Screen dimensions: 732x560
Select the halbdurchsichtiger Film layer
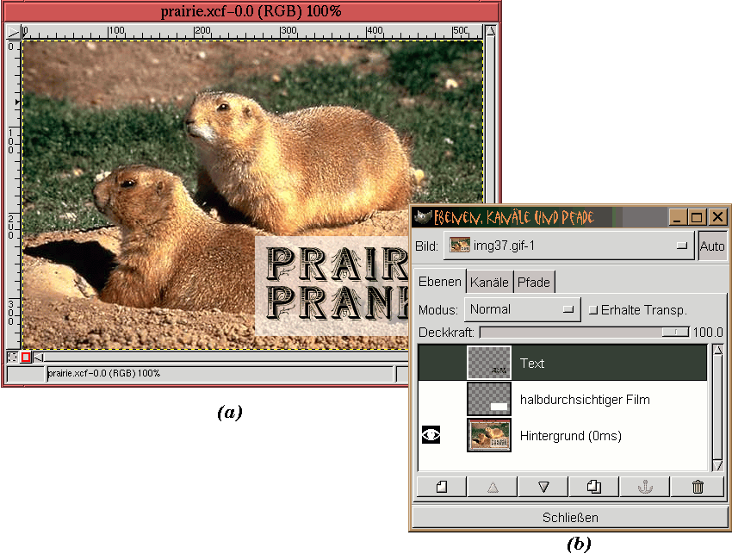[584, 400]
